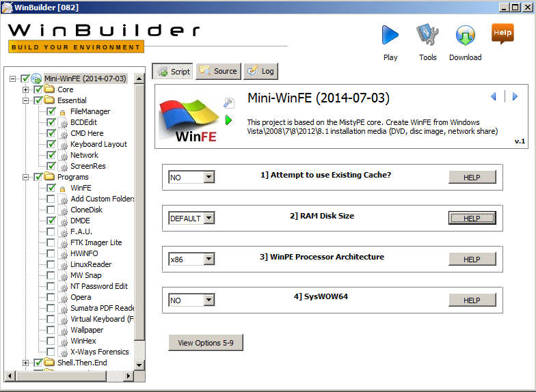Expand the Core folder node
The width and height of the screenshot is (536, 392).
[x=26, y=90]
